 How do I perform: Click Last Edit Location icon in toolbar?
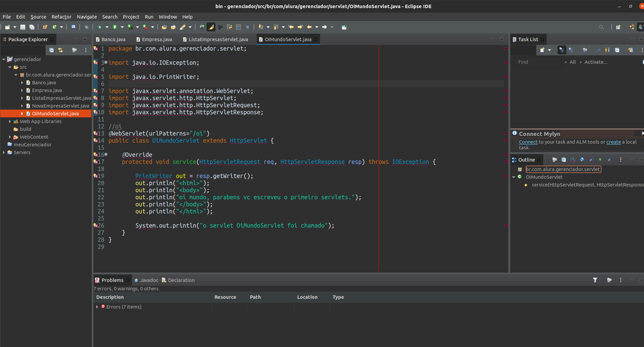coord(291,27)
